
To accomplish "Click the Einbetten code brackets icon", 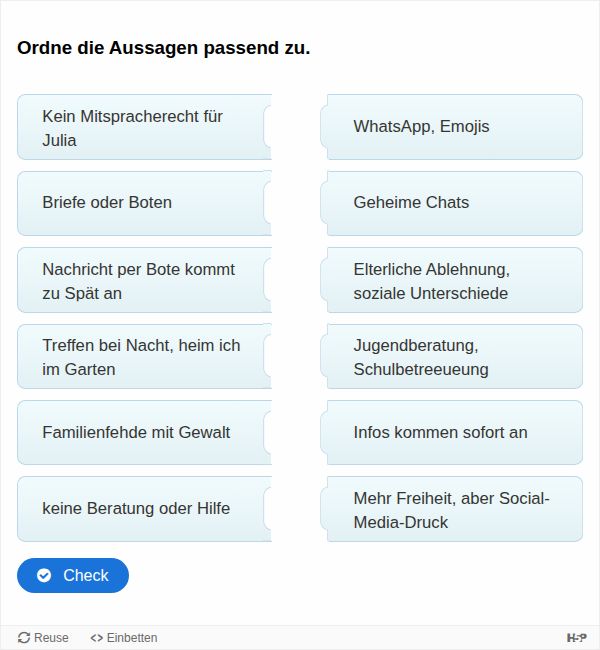I will click(x=96, y=637).
